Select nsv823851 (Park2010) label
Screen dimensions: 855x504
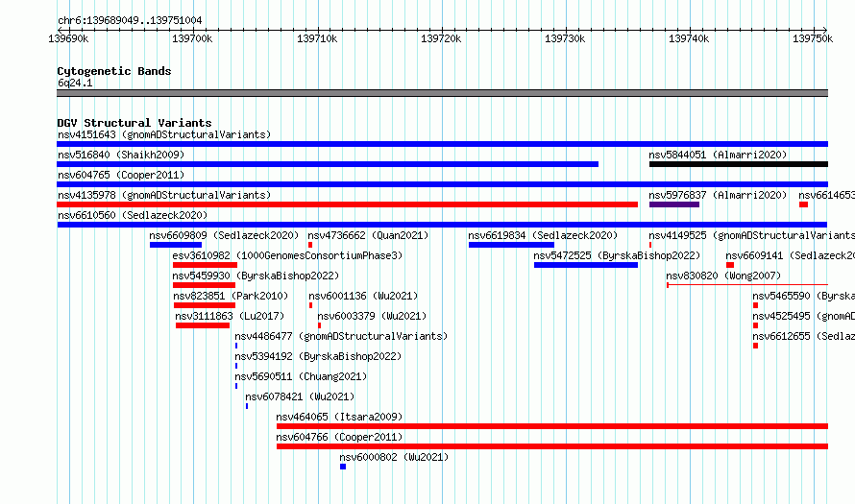231,296
